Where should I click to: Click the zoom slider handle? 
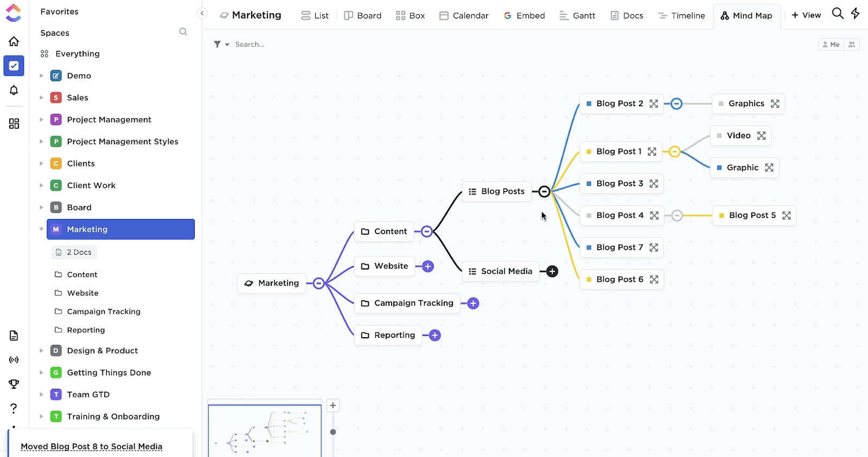point(333,432)
